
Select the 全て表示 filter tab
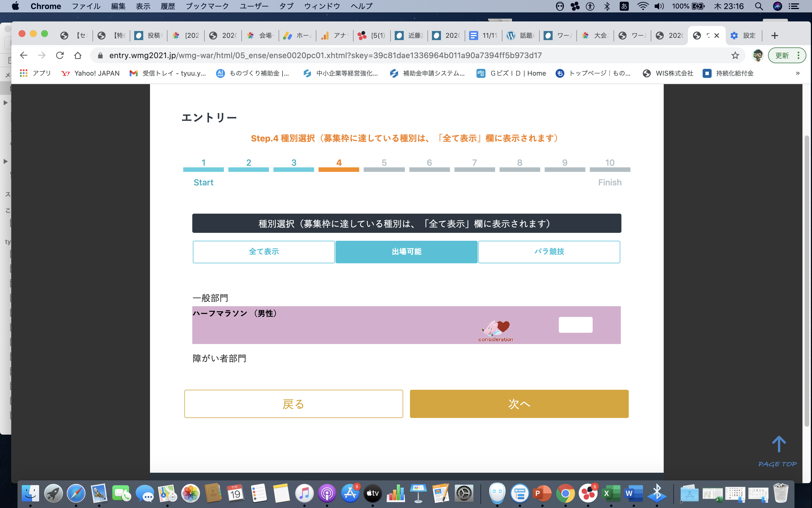pyautogui.click(x=264, y=252)
